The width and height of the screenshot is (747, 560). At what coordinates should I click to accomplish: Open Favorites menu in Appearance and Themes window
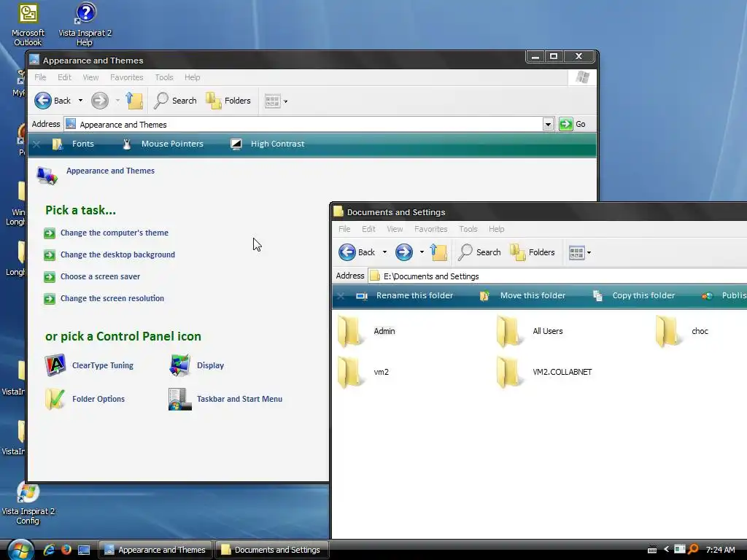(127, 77)
